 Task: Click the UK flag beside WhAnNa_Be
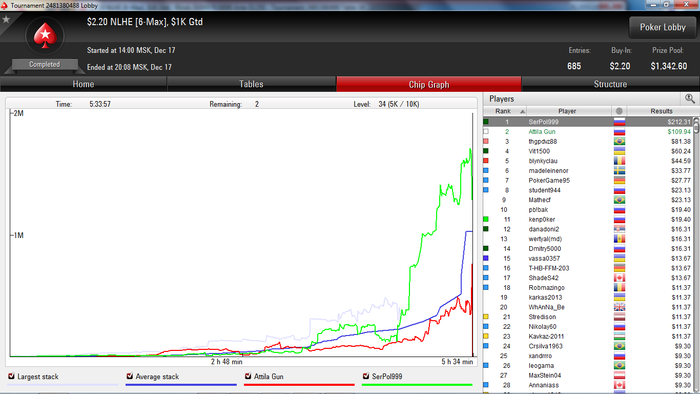tap(619, 307)
